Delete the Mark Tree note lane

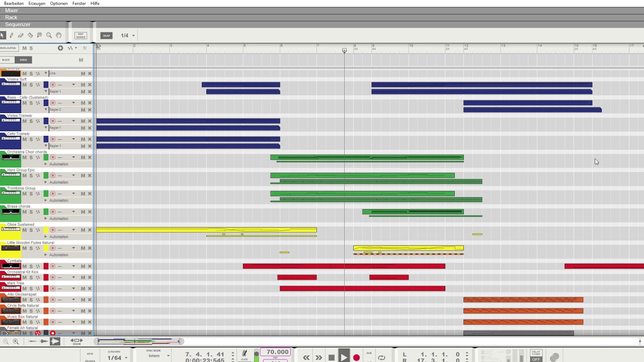(x=90, y=289)
